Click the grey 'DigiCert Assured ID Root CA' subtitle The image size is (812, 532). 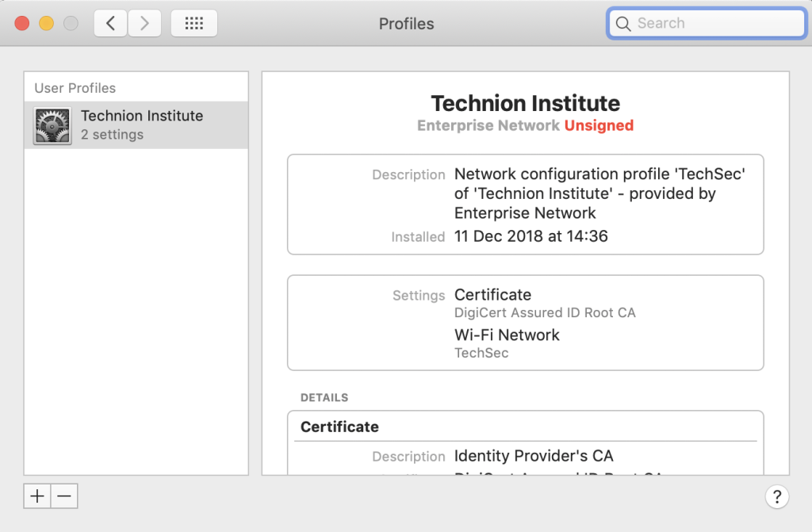[545, 313]
